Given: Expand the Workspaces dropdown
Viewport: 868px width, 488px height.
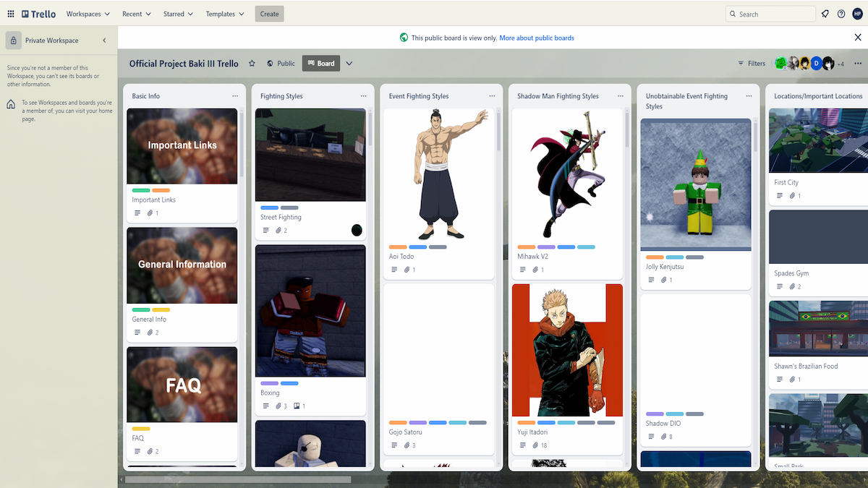Looking at the screenshot, I should tap(88, 14).
